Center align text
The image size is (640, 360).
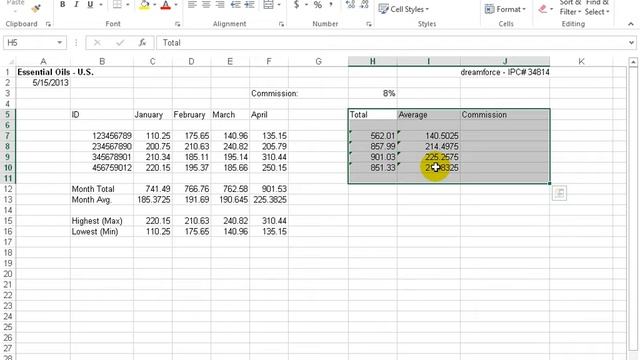206,5
